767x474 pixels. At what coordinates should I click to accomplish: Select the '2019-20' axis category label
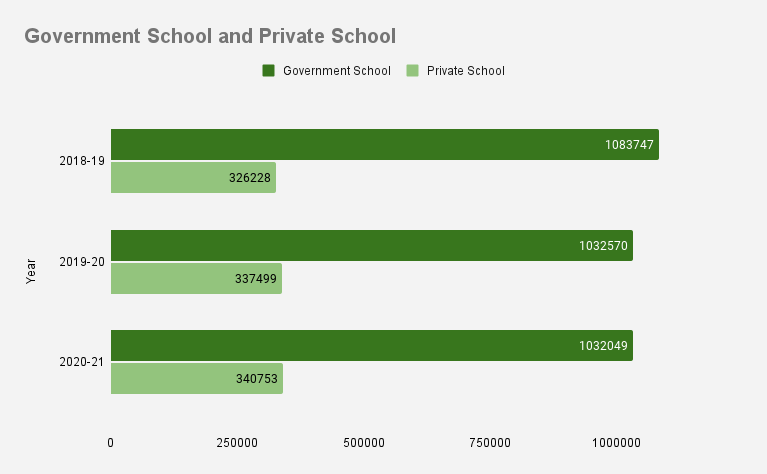[82, 262]
